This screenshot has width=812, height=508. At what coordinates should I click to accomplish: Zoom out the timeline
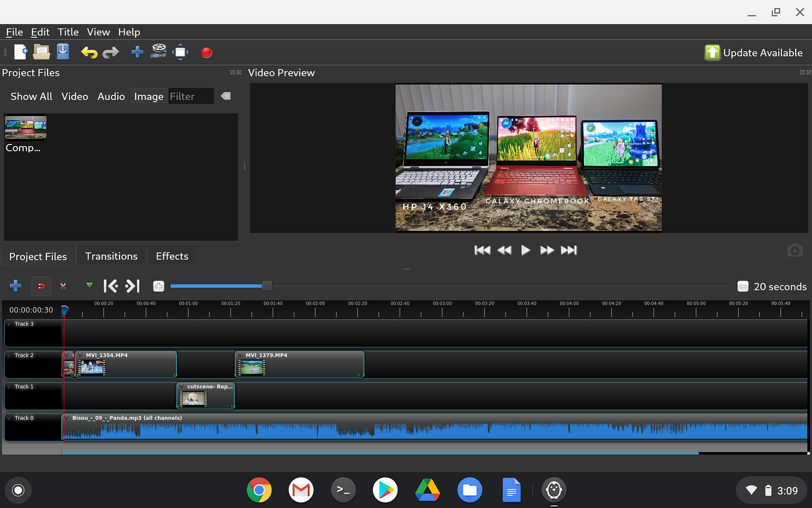(x=742, y=286)
